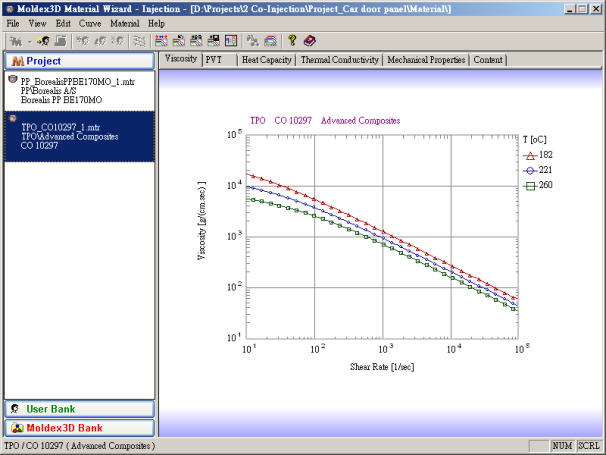Screen dimensions: 606x455
Task: Click the curve chart icon with red markers
Action: pyautogui.click(x=161, y=41)
